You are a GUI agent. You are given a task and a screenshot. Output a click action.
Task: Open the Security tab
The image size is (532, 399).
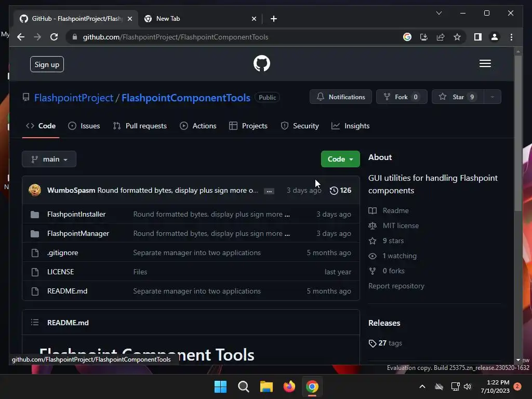[300, 126]
